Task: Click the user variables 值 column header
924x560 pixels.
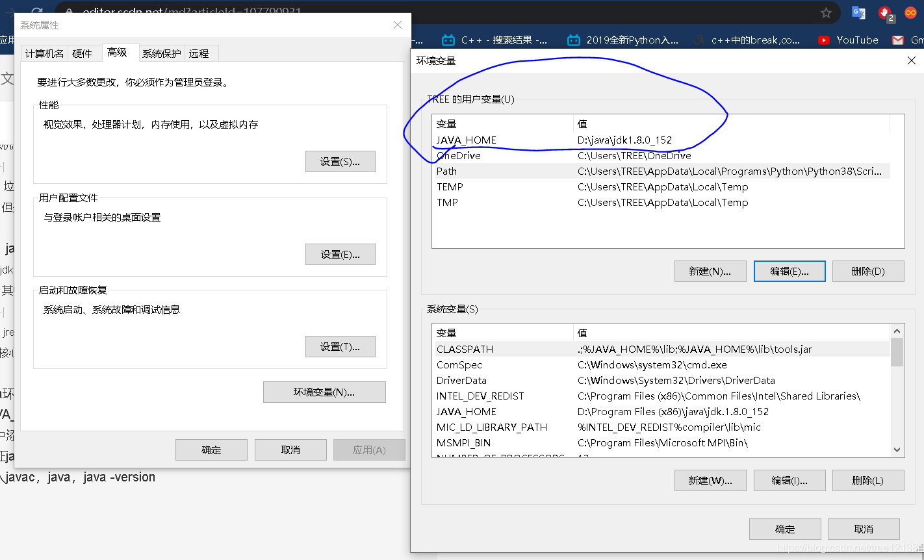Action: pos(732,124)
